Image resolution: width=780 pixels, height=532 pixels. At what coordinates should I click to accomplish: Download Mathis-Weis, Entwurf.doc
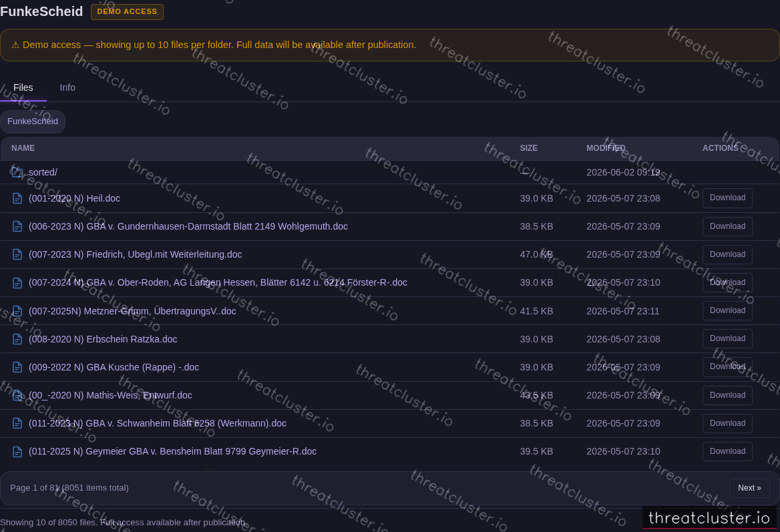coord(727,395)
